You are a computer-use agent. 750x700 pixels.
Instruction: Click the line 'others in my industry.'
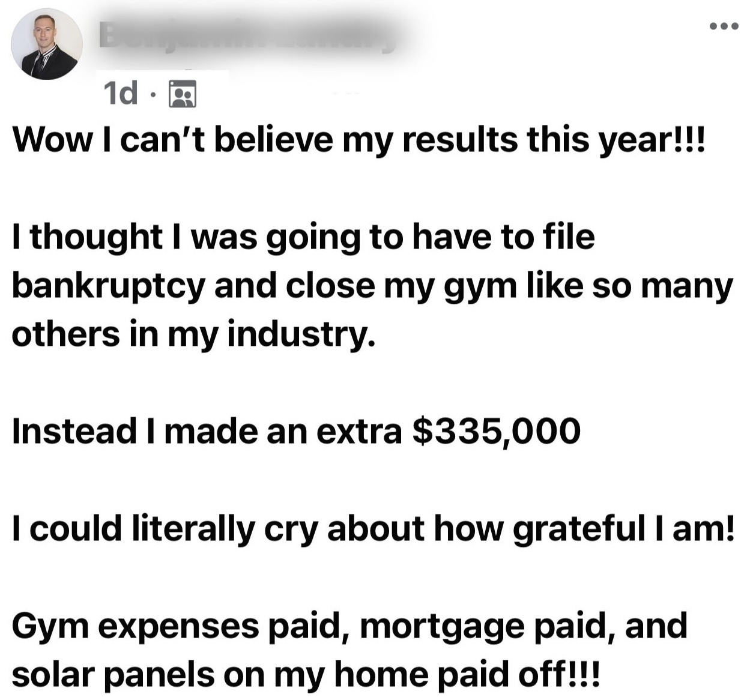click(x=193, y=334)
